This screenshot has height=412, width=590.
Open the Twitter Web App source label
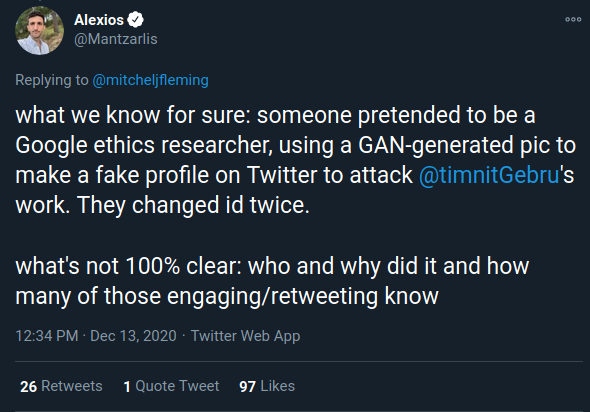tap(245, 336)
